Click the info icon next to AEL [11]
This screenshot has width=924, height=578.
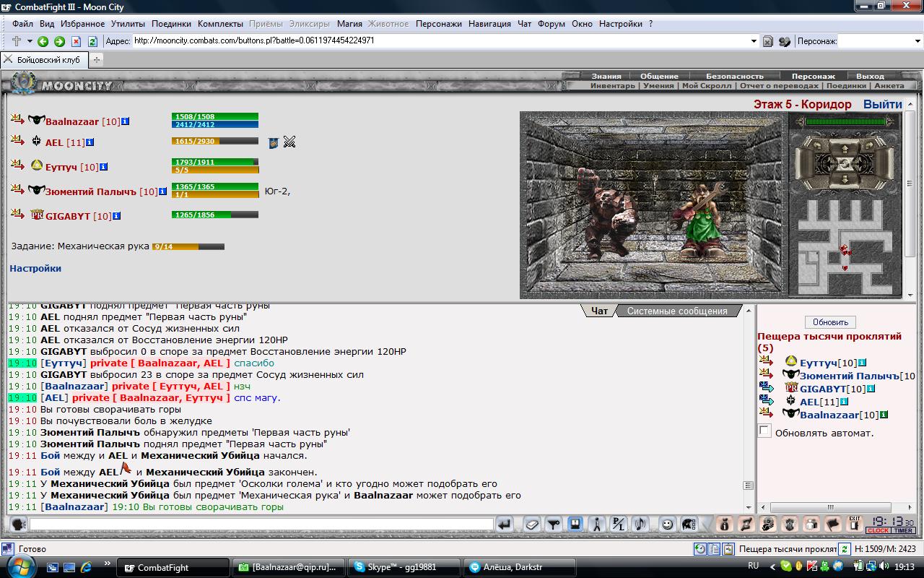[x=90, y=142]
